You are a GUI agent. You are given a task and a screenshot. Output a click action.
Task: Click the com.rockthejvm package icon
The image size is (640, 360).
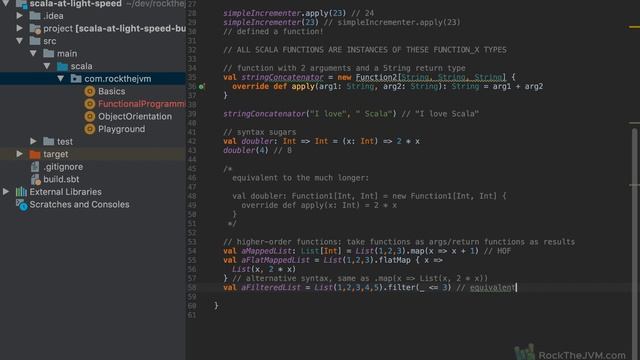(x=76, y=78)
